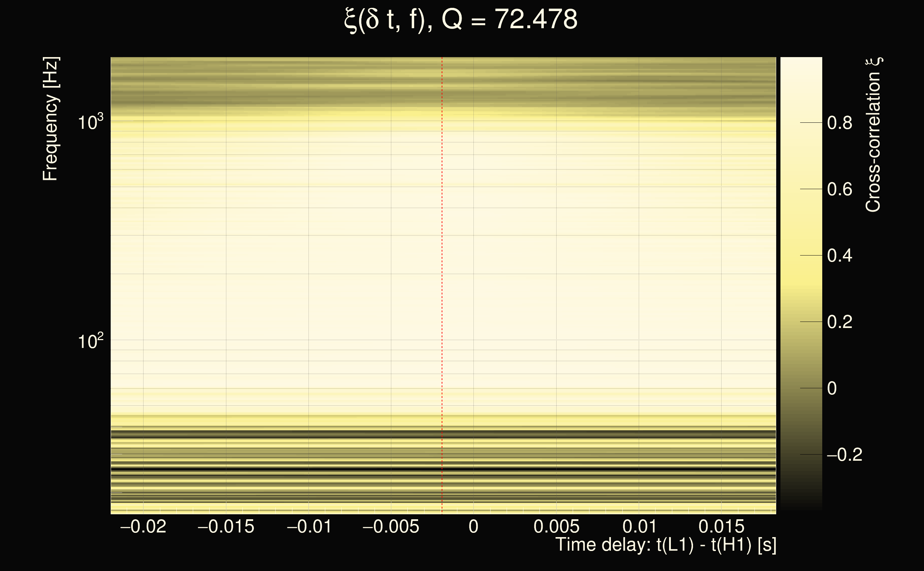Click the 0.4 mark on the colorbar
This screenshot has height=571, width=924.
(x=839, y=256)
